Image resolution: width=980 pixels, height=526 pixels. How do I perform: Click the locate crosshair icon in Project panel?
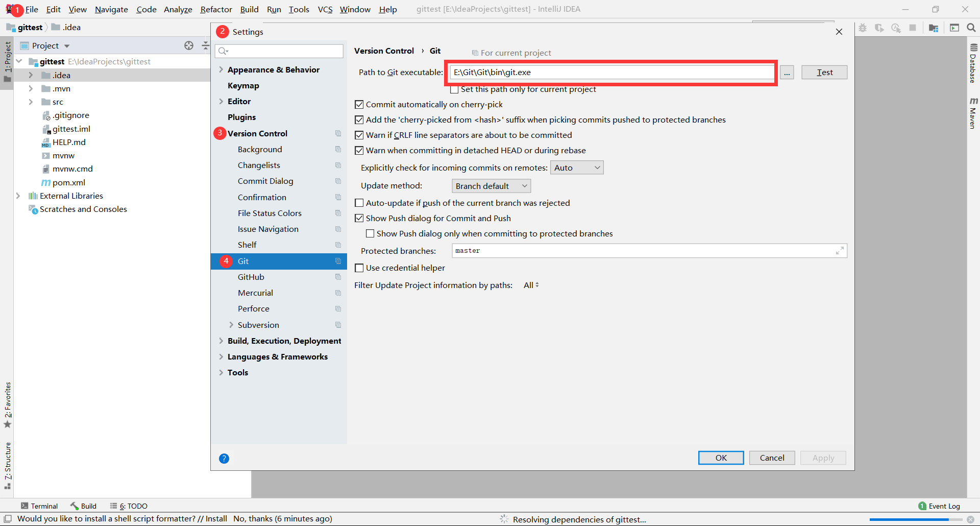coord(189,45)
